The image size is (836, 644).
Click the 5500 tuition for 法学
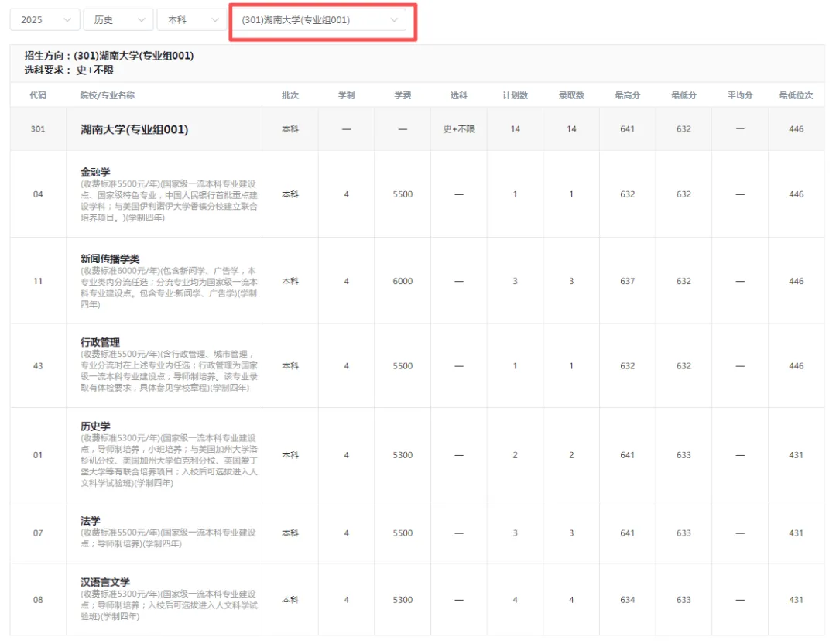403,533
